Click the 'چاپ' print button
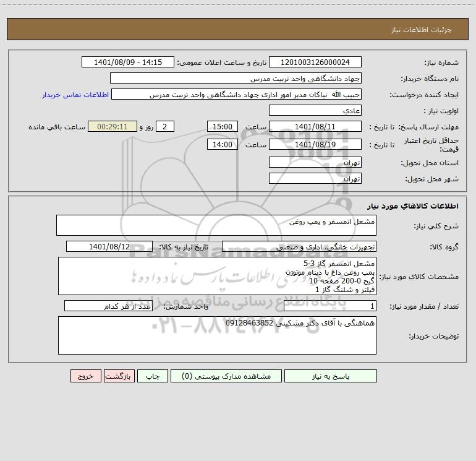Image resolution: width=476 pixels, height=461 pixels. [153, 376]
